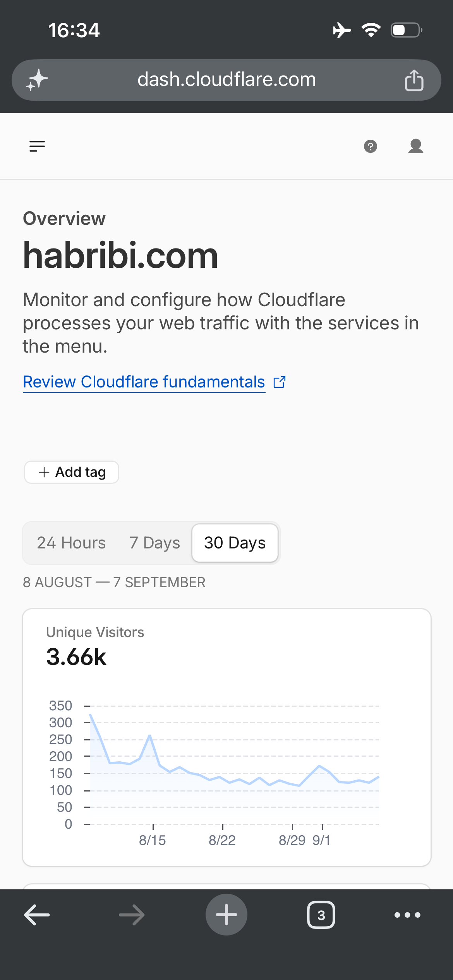Open the user account profile icon
Image resolution: width=453 pixels, height=980 pixels.
(416, 146)
